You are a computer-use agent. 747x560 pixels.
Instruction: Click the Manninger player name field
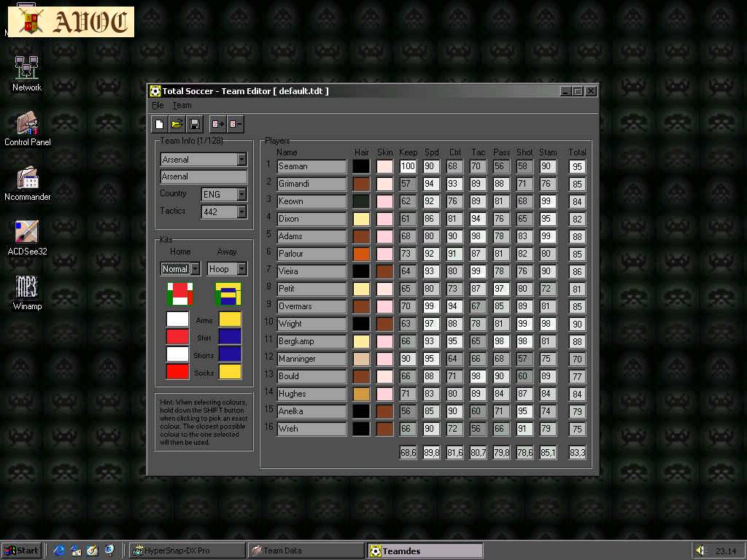tap(311, 359)
